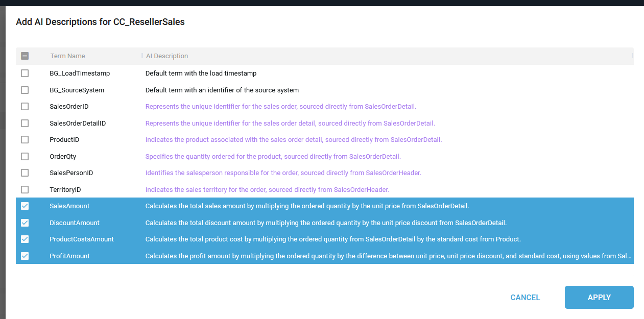Select the ProductID checkbox
The height and width of the screenshot is (319, 644).
click(25, 140)
